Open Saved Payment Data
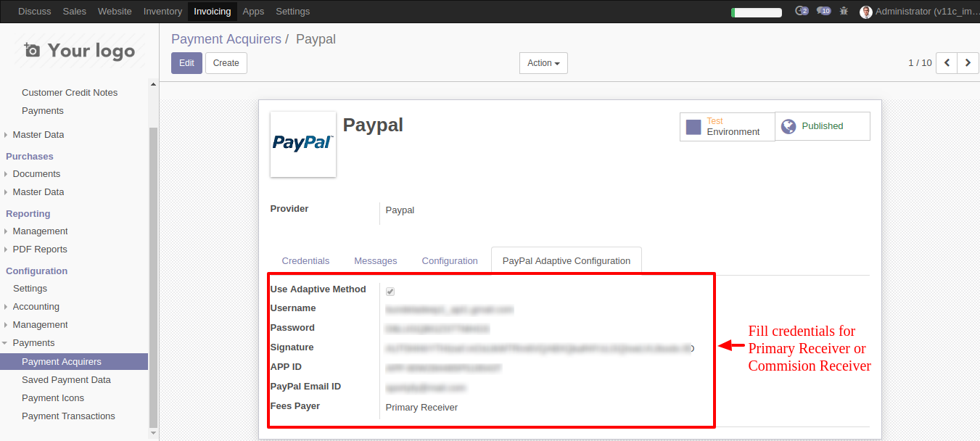 tap(66, 380)
